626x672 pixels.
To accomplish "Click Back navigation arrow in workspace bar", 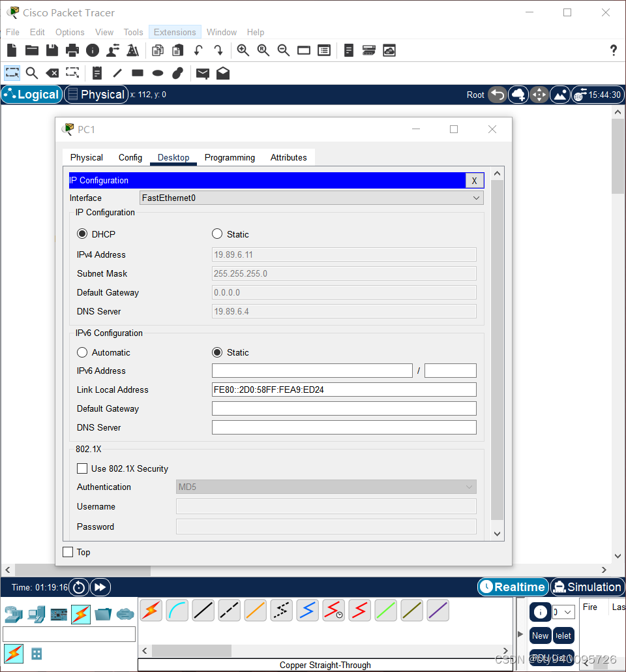I will pyautogui.click(x=498, y=95).
